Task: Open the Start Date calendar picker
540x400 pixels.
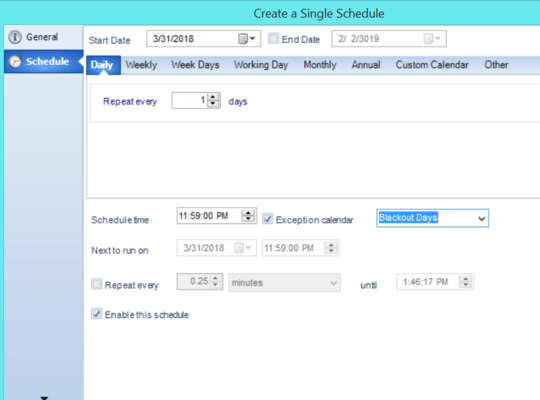Action: click(247, 39)
